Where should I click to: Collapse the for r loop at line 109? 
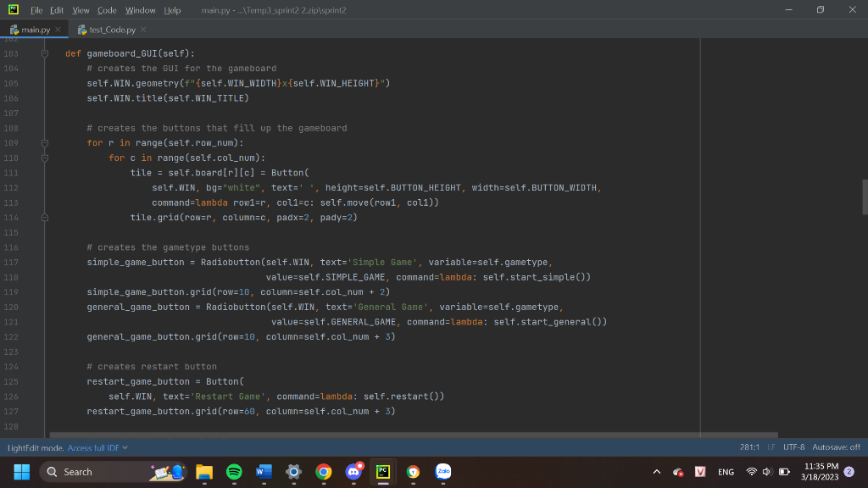pyautogui.click(x=45, y=142)
